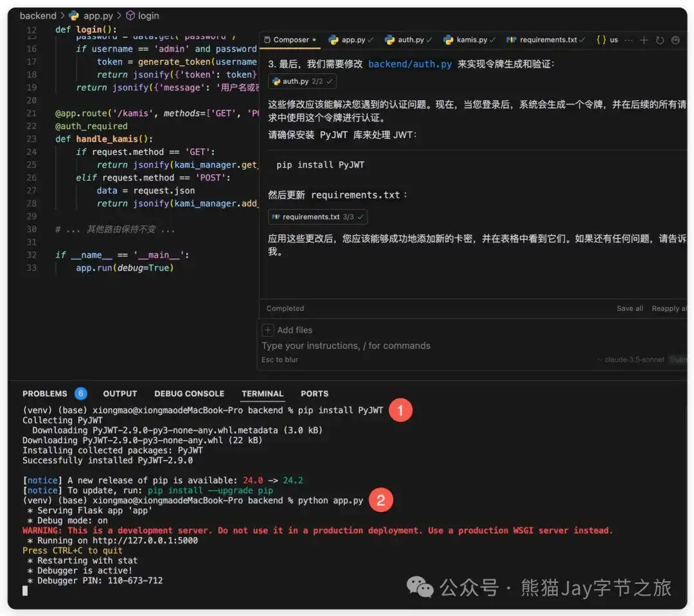Switch to the PROBLEMS tab

tap(44, 394)
